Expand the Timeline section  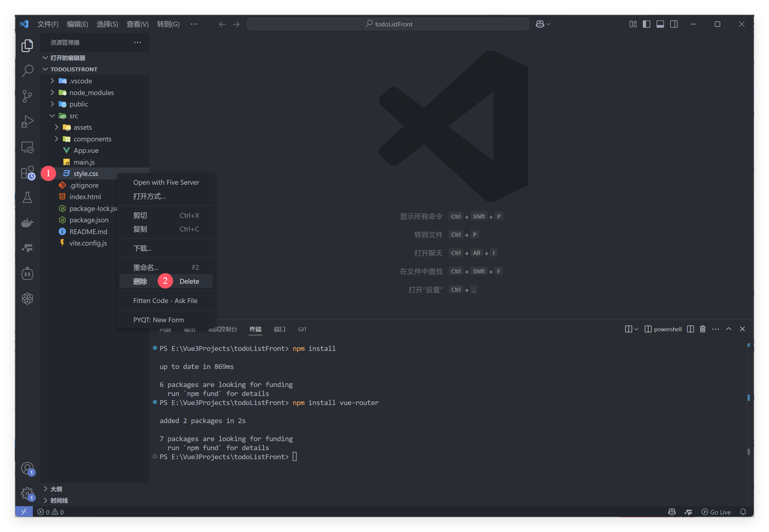tap(45, 500)
